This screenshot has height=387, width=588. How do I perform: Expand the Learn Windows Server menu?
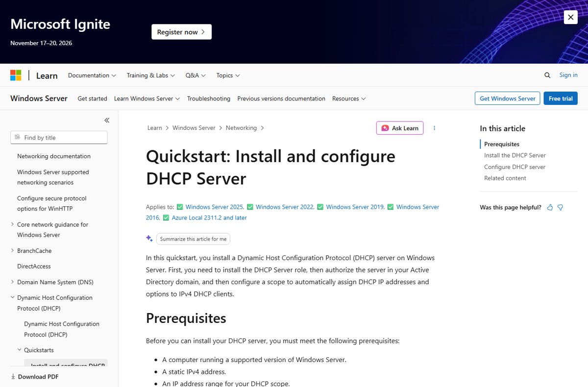coord(147,98)
